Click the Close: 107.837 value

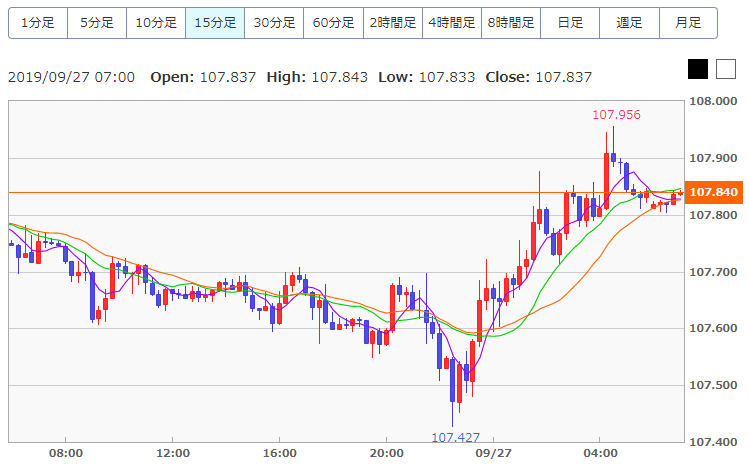pyautogui.click(x=539, y=77)
